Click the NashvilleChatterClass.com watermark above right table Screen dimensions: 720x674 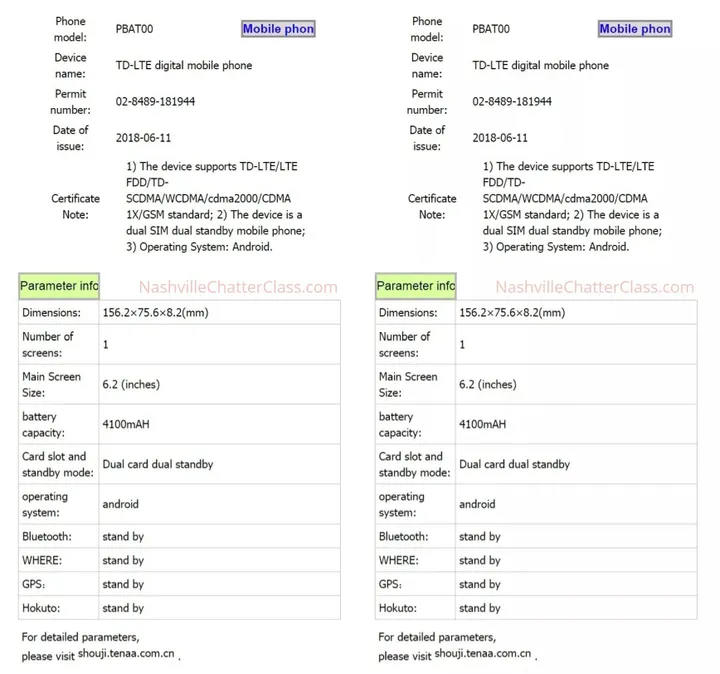tap(595, 287)
